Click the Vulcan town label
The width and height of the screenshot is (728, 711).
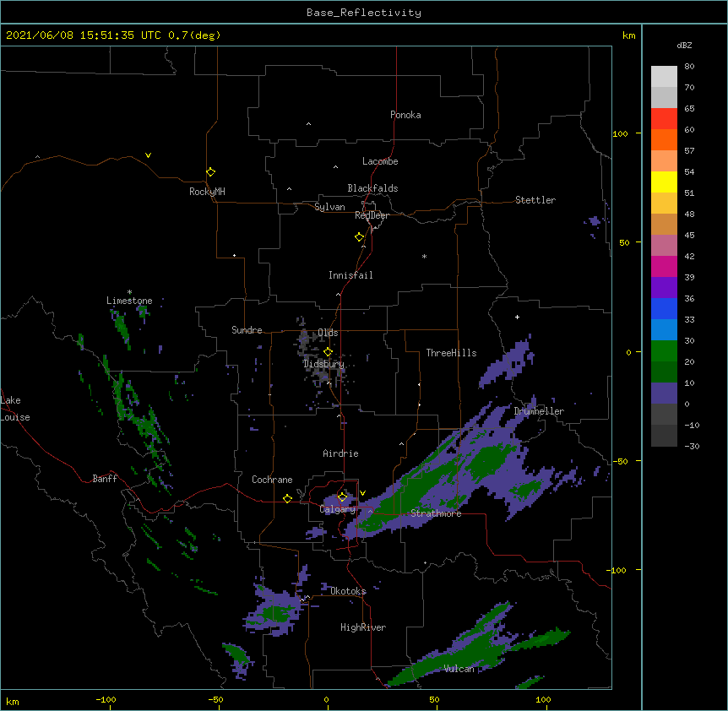[459, 669]
